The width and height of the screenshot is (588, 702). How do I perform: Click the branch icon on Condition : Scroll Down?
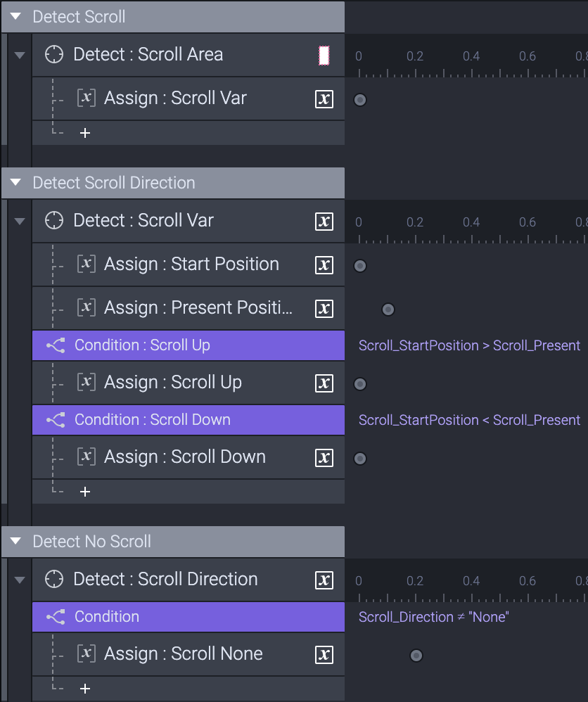56,420
